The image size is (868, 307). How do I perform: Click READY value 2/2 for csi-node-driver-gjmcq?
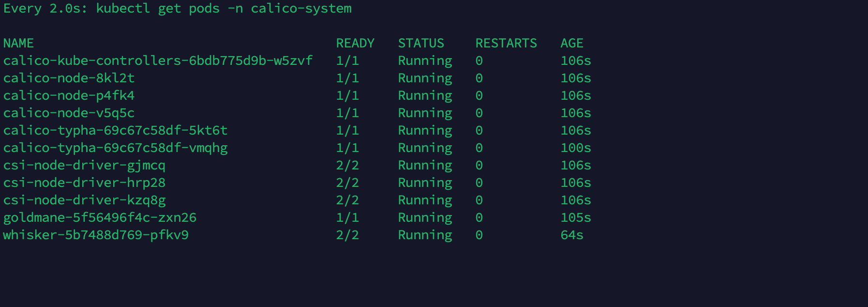pos(347,165)
